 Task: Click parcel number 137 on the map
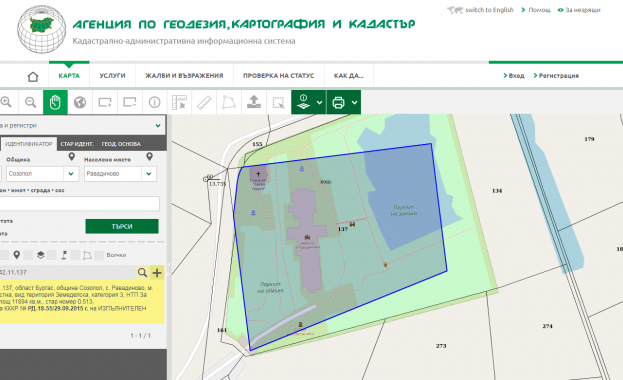[342, 229]
